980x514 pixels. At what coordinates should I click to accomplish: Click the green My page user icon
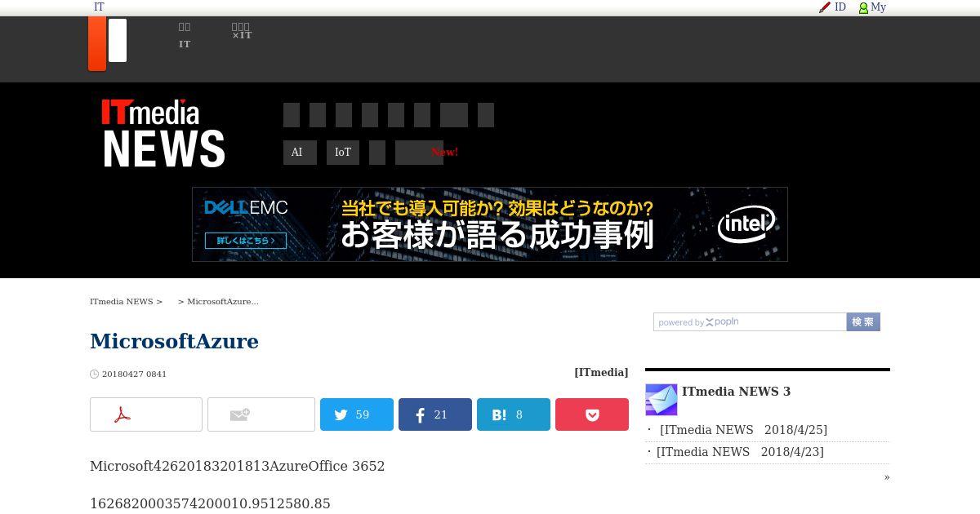point(863,8)
